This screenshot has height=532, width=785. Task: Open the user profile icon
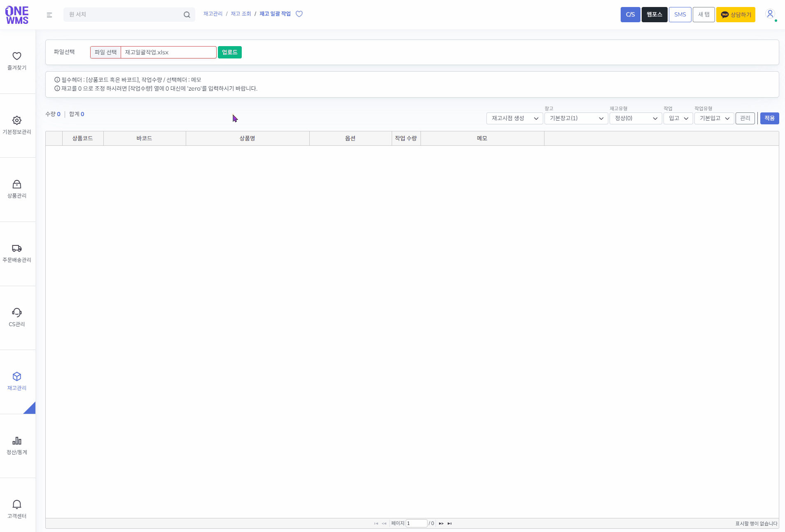click(x=770, y=14)
